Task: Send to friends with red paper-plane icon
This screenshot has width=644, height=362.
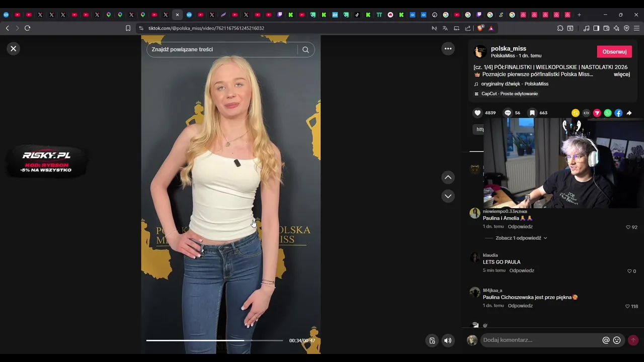Action: tap(597, 113)
